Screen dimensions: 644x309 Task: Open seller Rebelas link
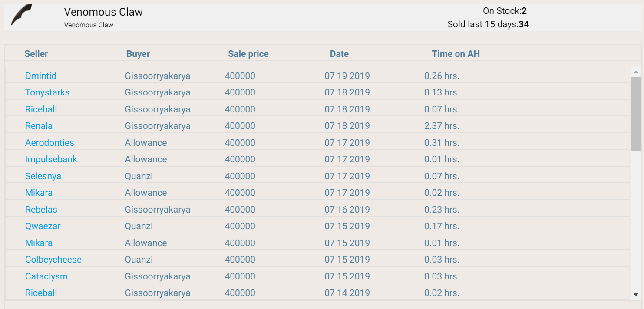click(41, 210)
